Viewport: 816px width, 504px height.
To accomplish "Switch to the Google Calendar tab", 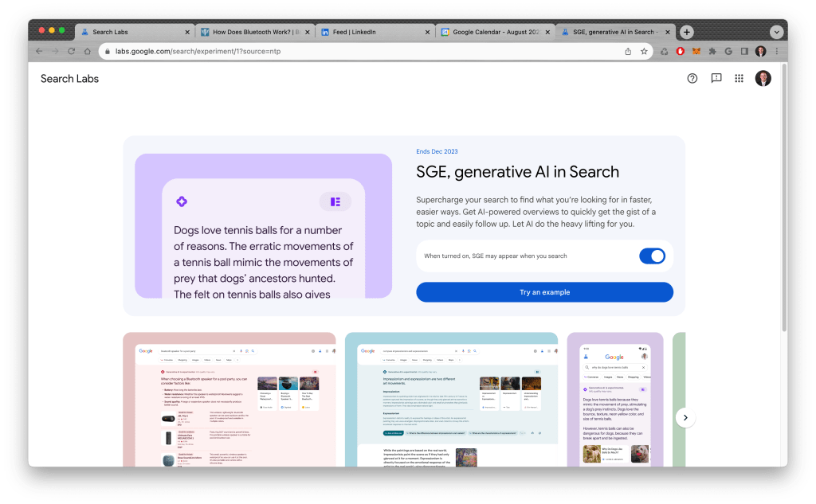I will tap(494, 32).
